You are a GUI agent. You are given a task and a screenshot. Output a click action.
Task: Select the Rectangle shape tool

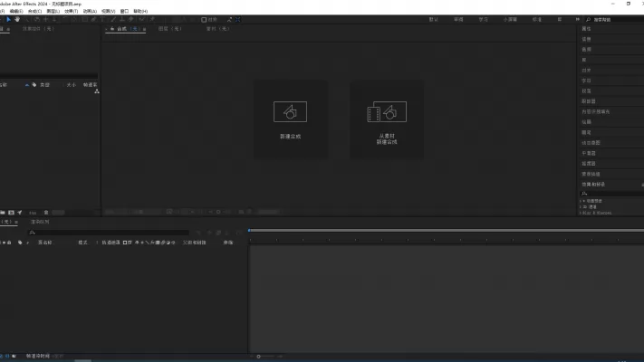[x=84, y=19]
